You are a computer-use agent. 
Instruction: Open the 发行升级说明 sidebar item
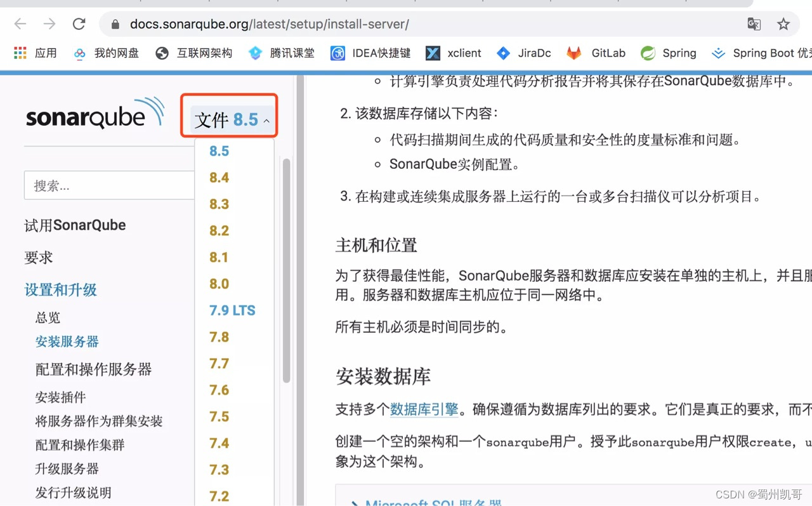(74, 493)
